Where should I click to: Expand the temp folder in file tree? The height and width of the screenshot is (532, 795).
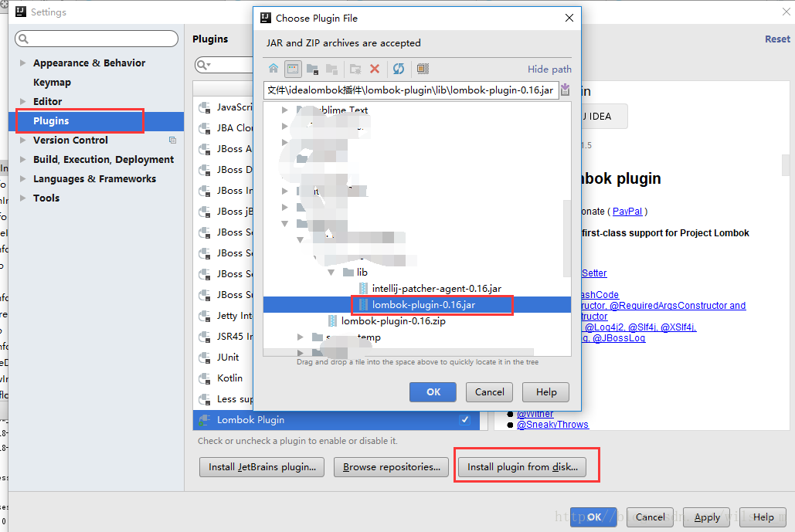(x=300, y=337)
